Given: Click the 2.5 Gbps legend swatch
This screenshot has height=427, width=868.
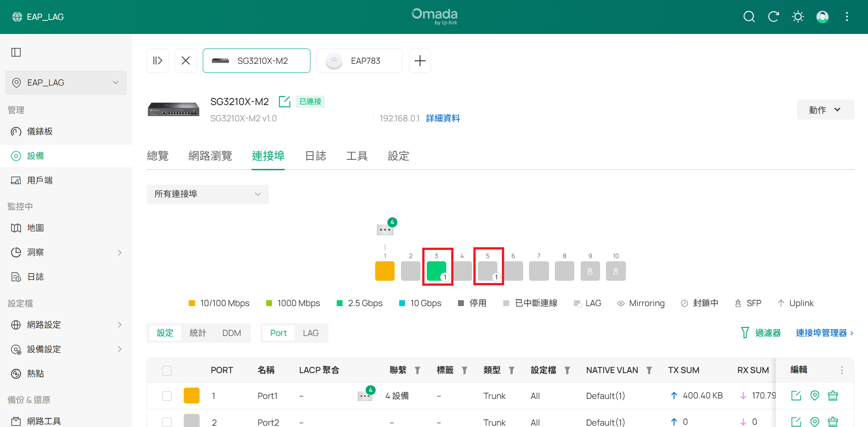Looking at the screenshot, I should tap(340, 303).
